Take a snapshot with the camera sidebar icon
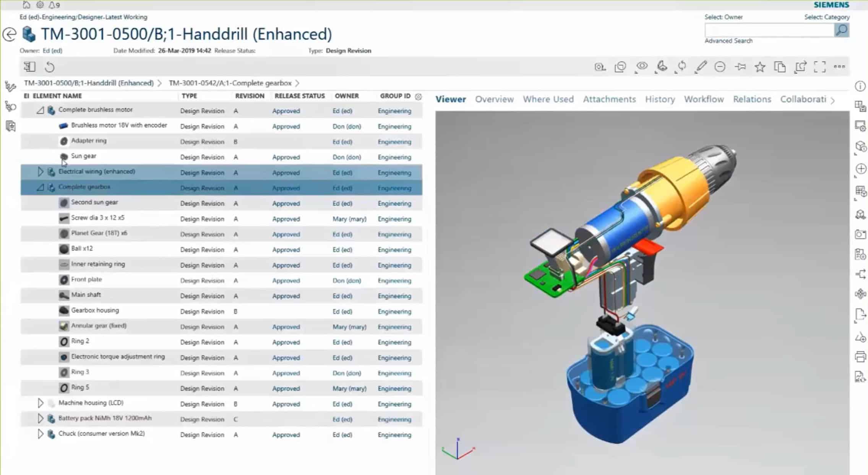 coord(861,234)
